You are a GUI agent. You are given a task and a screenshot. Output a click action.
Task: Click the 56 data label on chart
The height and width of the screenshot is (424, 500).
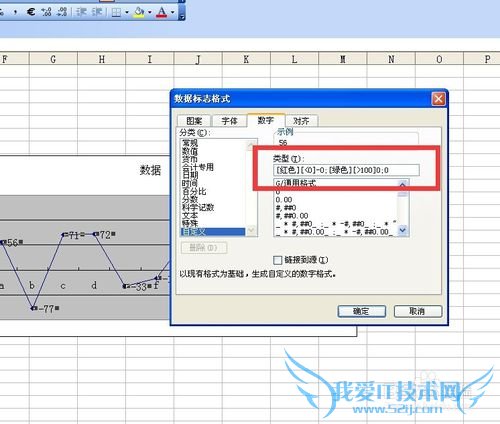click(13, 243)
